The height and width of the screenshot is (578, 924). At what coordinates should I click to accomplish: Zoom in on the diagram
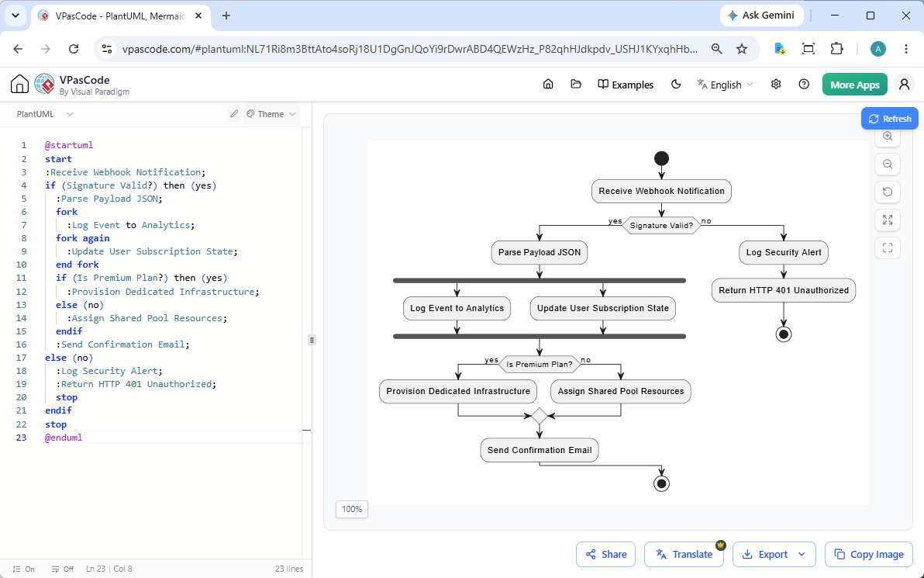(x=888, y=137)
